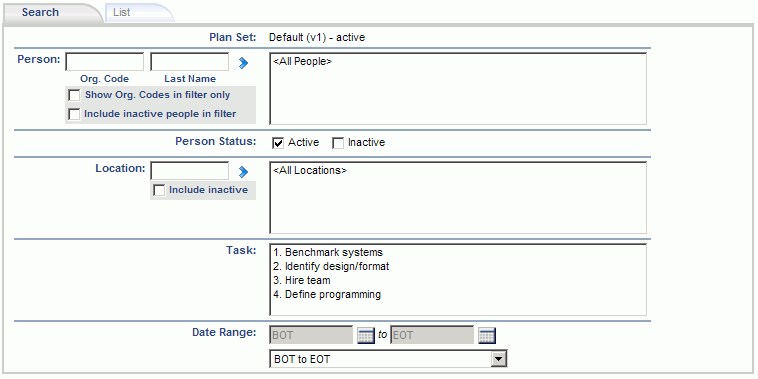This screenshot has height=379, width=758.
Task: Choose 4. Define programming in Task list
Action: [x=327, y=294]
